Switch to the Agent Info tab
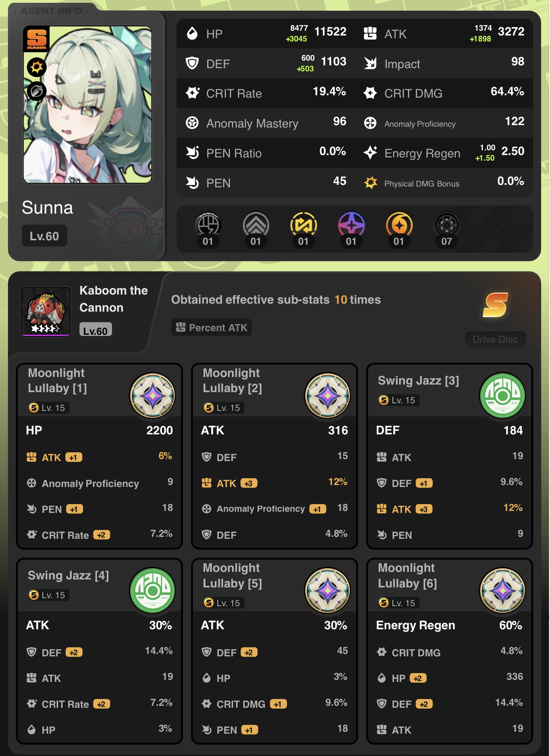 point(51,11)
